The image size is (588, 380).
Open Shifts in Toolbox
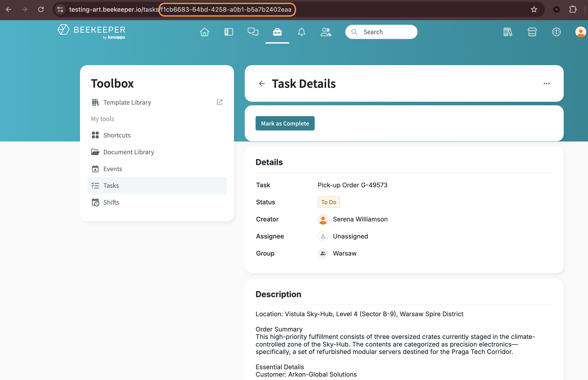(x=157, y=202)
